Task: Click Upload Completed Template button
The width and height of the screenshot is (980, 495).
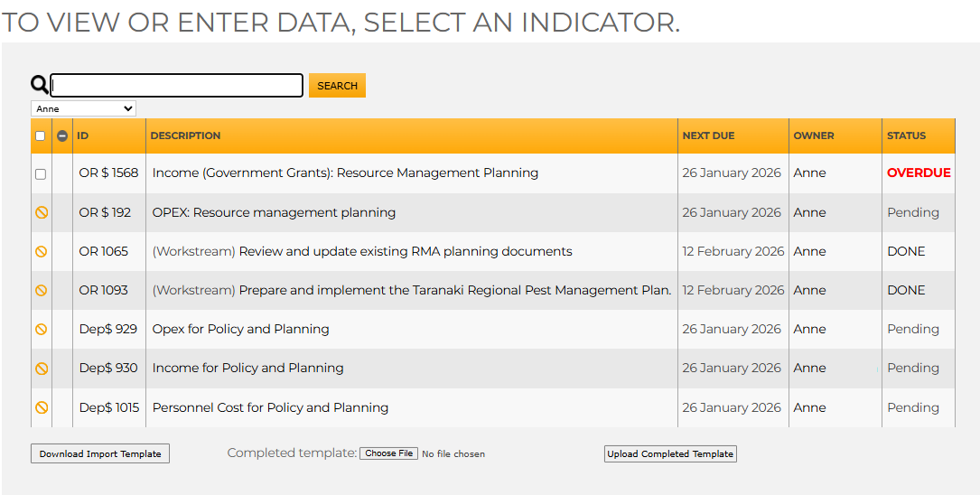Action: 670,453
